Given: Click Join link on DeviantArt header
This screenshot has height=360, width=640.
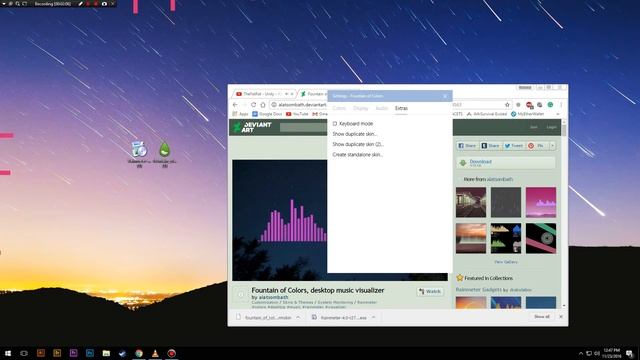Looking at the screenshot, I should (533, 127).
